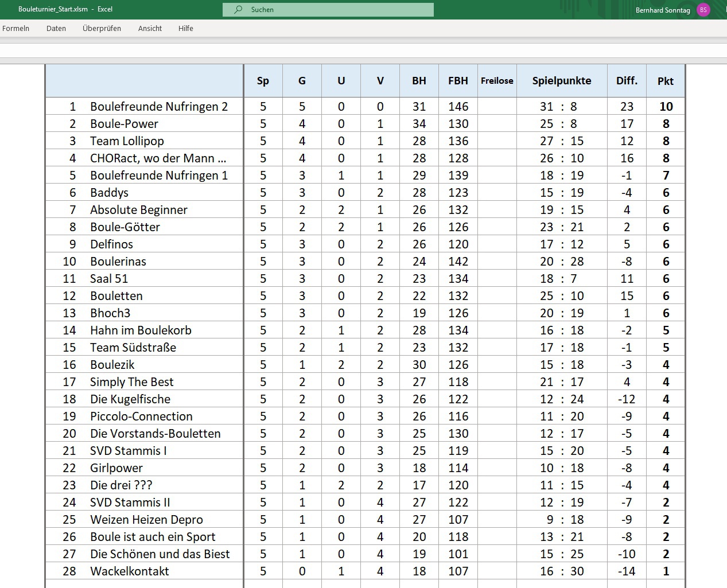The height and width of the screenshot is (588, 727).
Task: Select the Freilose column header cell
Action: (497, 81)
